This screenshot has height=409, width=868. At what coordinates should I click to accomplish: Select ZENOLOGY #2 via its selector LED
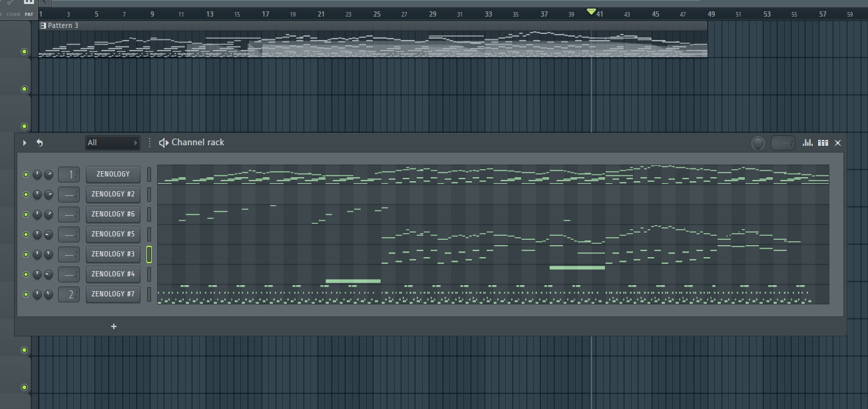coord(149,195)
